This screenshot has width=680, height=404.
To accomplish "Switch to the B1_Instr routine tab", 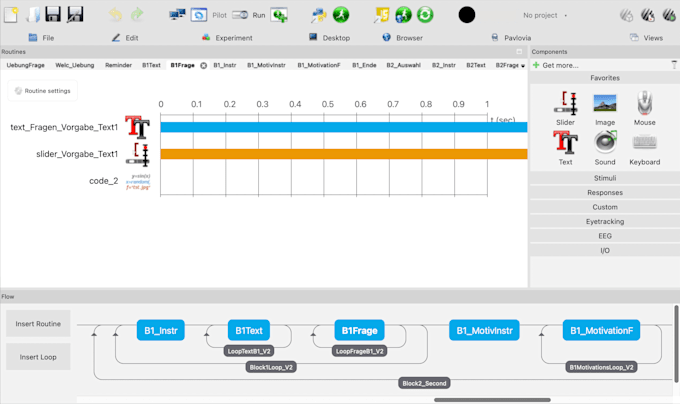I will tap(225, 65).
